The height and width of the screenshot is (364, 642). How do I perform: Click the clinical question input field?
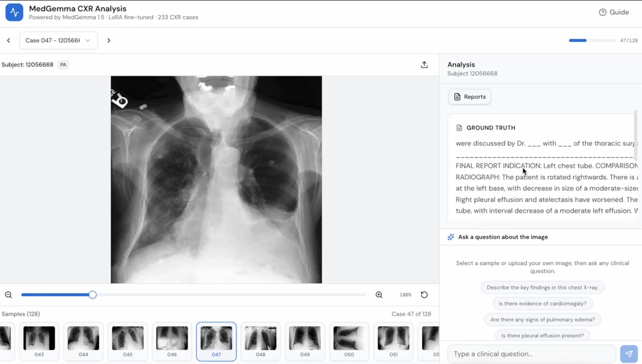pos(531,354)
